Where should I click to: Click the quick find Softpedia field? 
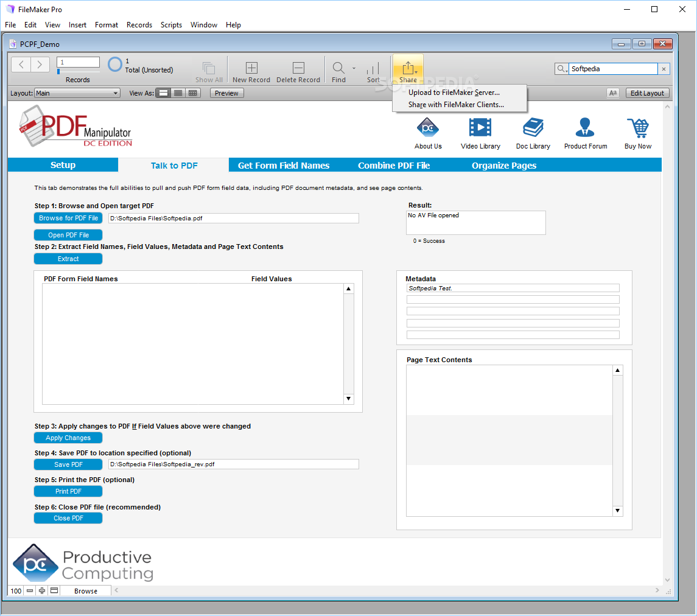(x=613, y=69)
